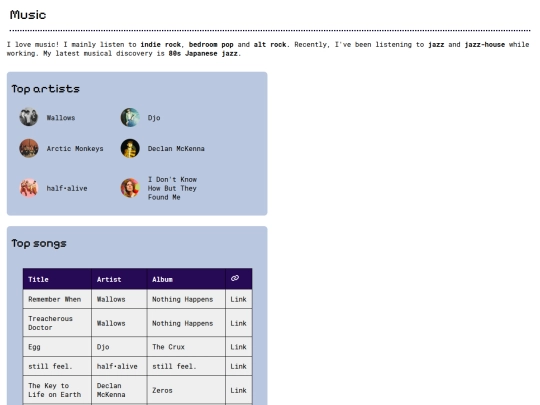The height and width of the screenshot is (405, 540).
Task: Click the Album column header
Action: (186, 279)
